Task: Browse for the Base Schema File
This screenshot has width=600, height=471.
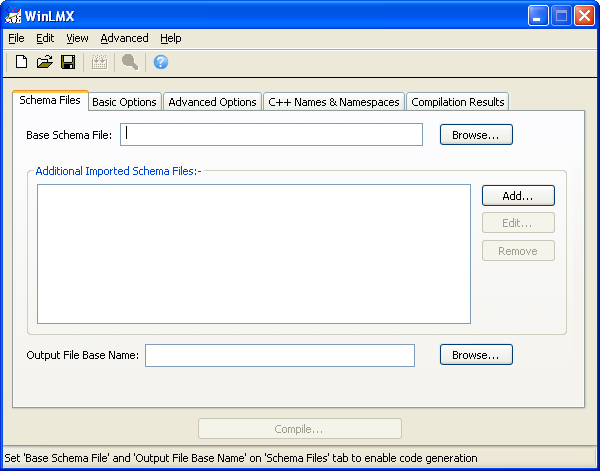Action: click(476, 135)
